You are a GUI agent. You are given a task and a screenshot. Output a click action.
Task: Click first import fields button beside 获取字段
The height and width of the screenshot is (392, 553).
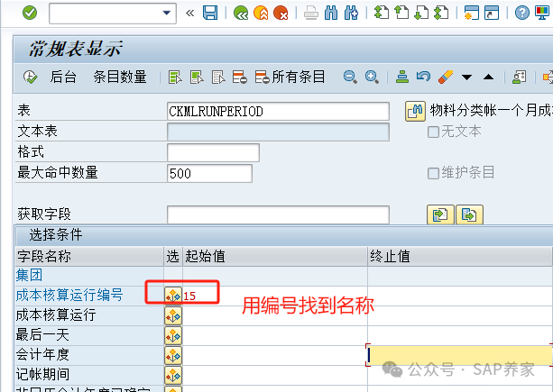coord(440,214)
